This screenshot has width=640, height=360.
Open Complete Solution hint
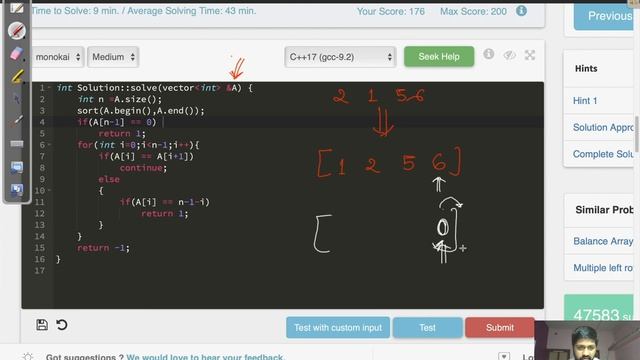[x=603, y=154]
